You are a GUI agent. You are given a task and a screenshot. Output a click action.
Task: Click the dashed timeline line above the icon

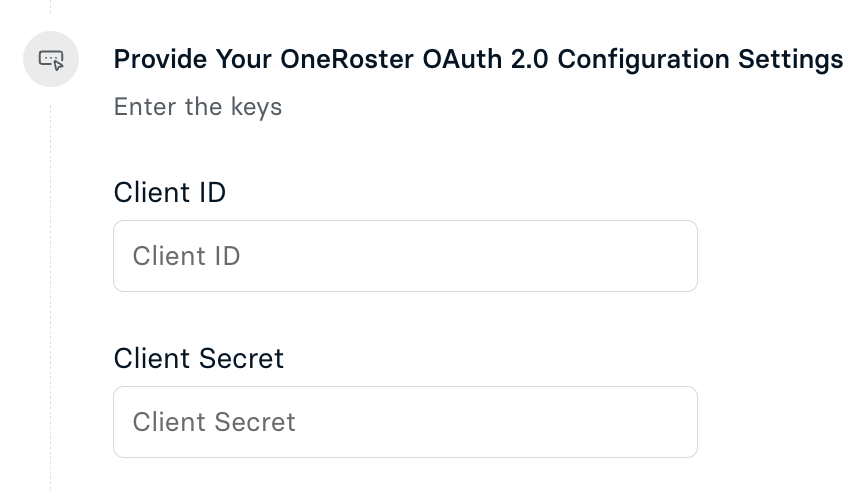pyautogui.click(x=51, y=7)
